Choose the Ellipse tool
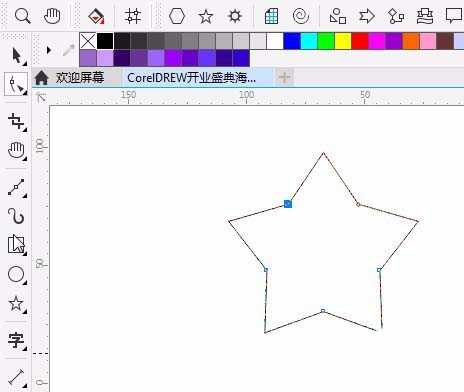 [x=16, y=274]
